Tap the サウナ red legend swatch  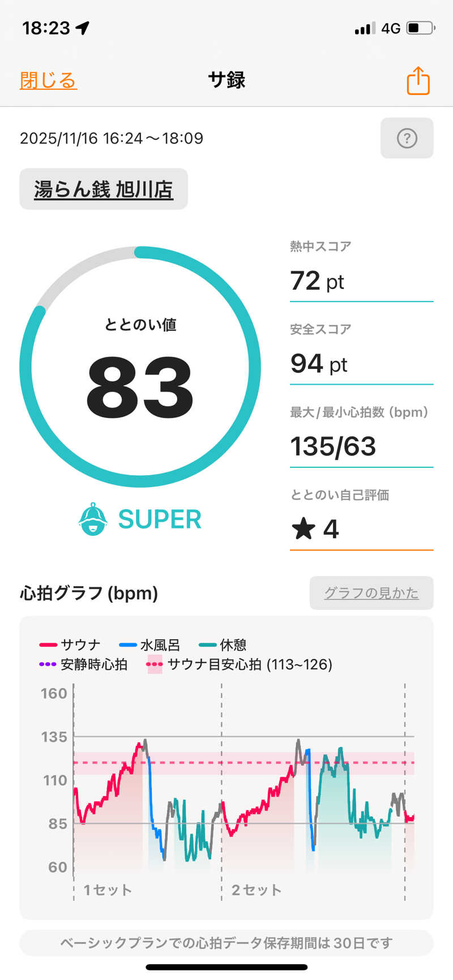tap(48, 645)
